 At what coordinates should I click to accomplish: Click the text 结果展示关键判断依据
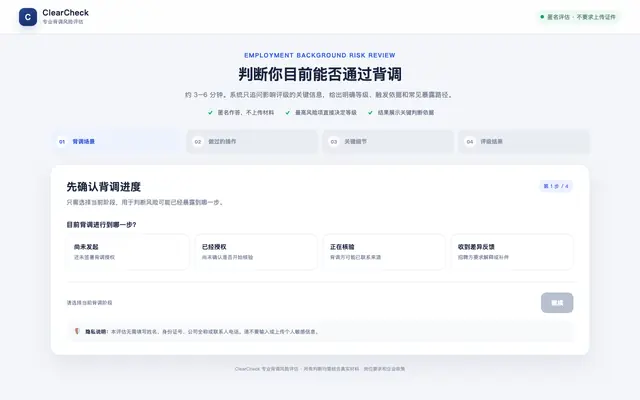[406, 112]
